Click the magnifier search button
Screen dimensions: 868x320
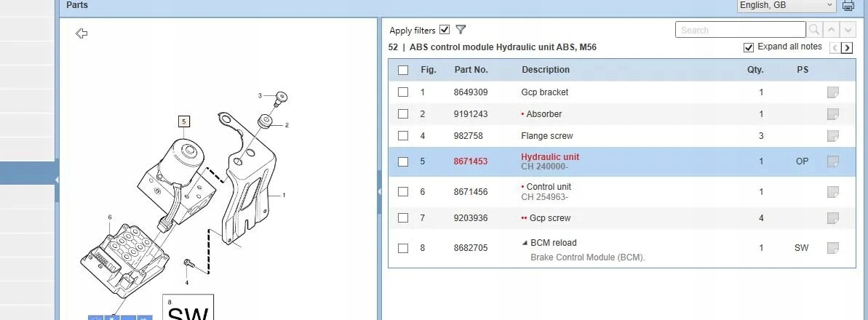pos(814,30)
